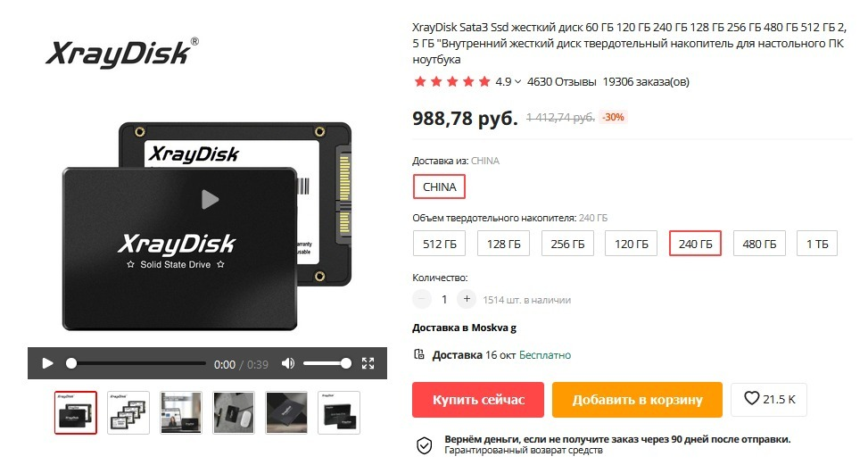Mute the video volume speaker icon

coord(288,363)
